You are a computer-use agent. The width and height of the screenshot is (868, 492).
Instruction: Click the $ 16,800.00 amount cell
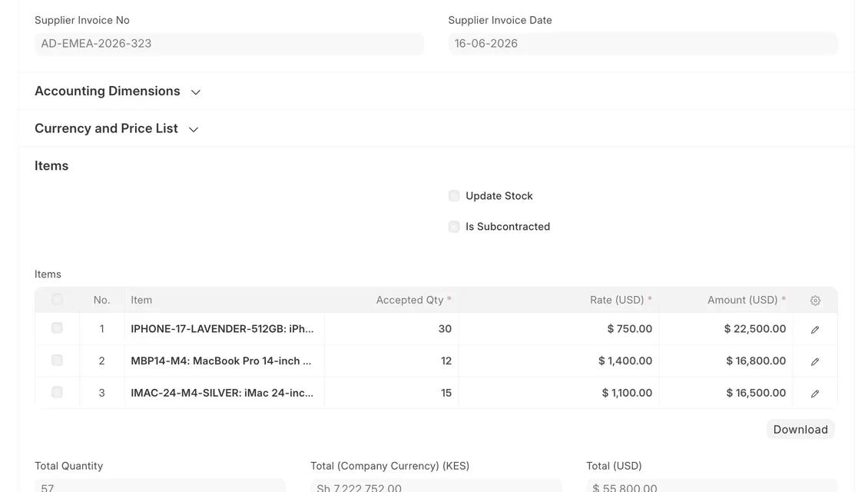coord(726,361)
